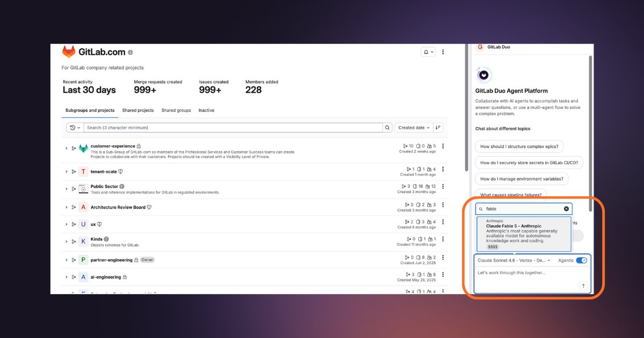The height and width of the screenshot is (338, 644).
Task: Open the Created date sort dropdown
Action: coord(413,128)
